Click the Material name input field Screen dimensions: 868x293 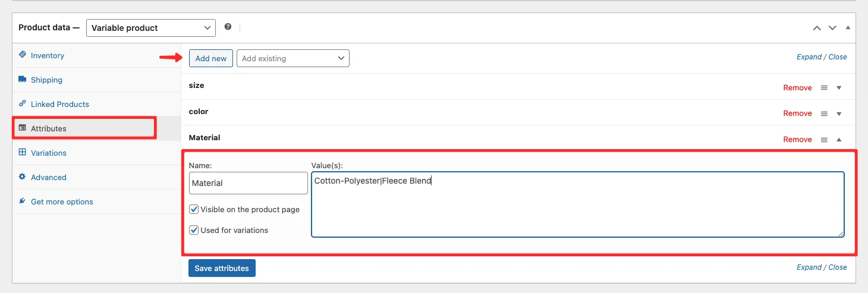pyautogui.click(x=248, y=183)
